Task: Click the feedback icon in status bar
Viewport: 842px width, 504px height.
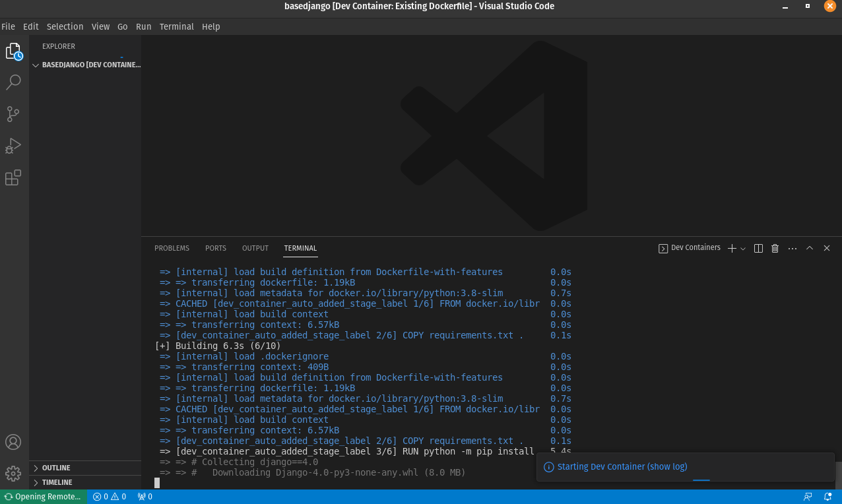Action: [808, 497]
